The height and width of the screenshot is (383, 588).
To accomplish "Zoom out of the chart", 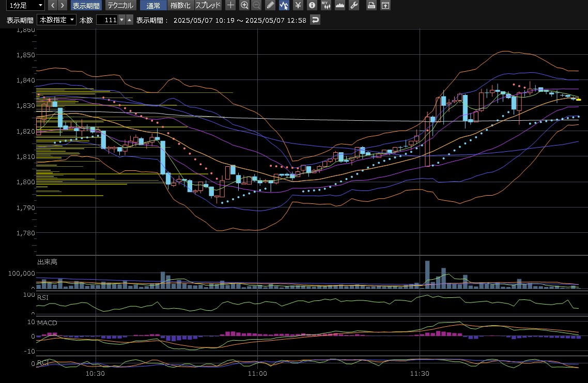I will tap(256, 5).
